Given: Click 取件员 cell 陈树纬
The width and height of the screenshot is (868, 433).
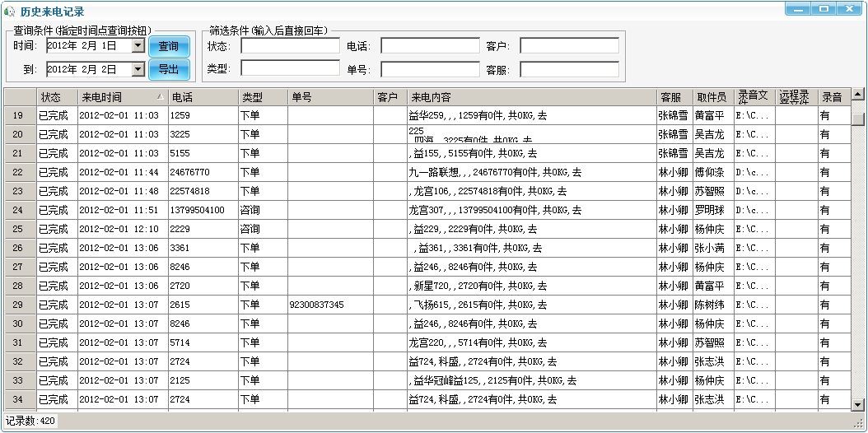Looking at the screenshot, I should (x=713, y=305).
